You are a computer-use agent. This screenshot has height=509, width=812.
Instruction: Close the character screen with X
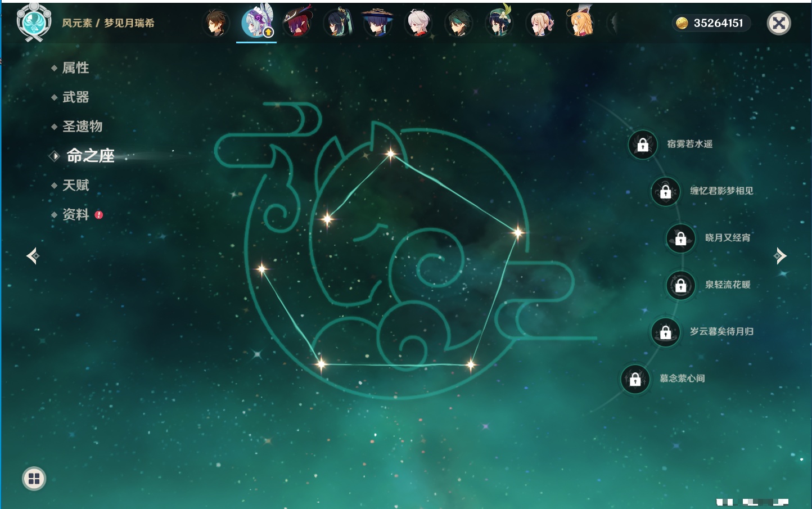point(779,23)
